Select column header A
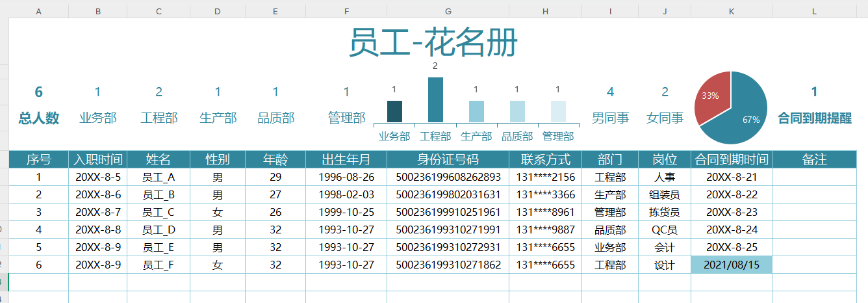The height and width of the screenshot is (303, 868). pyautogui.click(x=38, y=11)
